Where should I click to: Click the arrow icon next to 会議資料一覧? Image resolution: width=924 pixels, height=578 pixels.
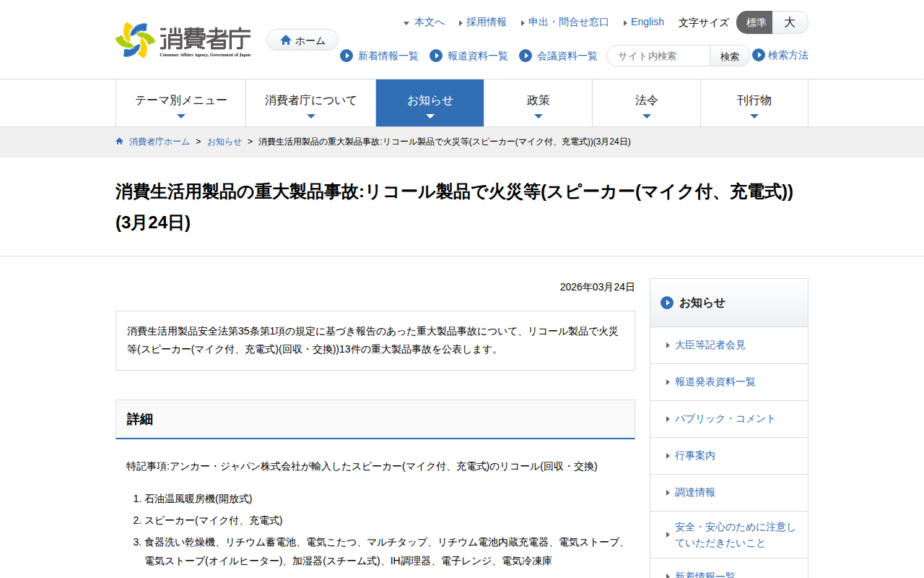(525, 56)
